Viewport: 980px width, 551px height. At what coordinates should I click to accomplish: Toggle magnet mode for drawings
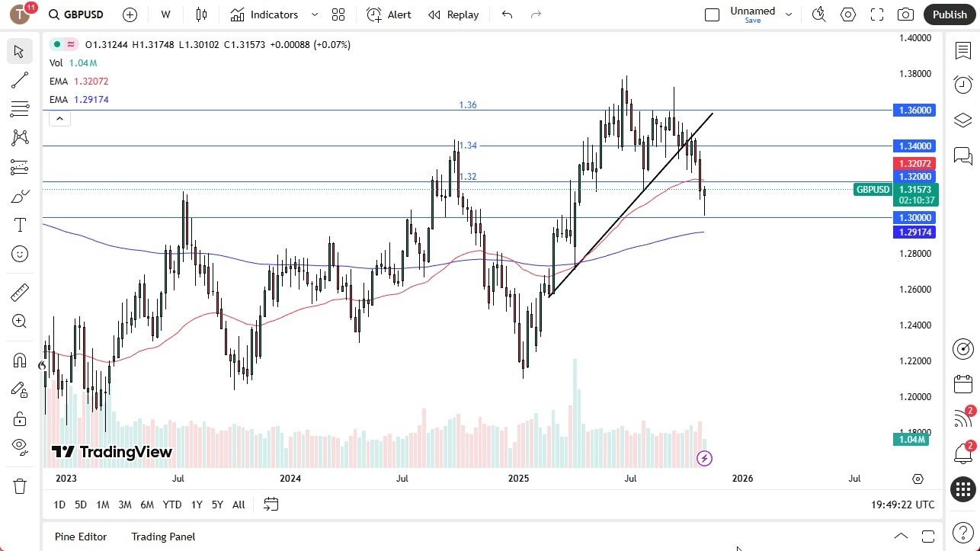(20, 360)
